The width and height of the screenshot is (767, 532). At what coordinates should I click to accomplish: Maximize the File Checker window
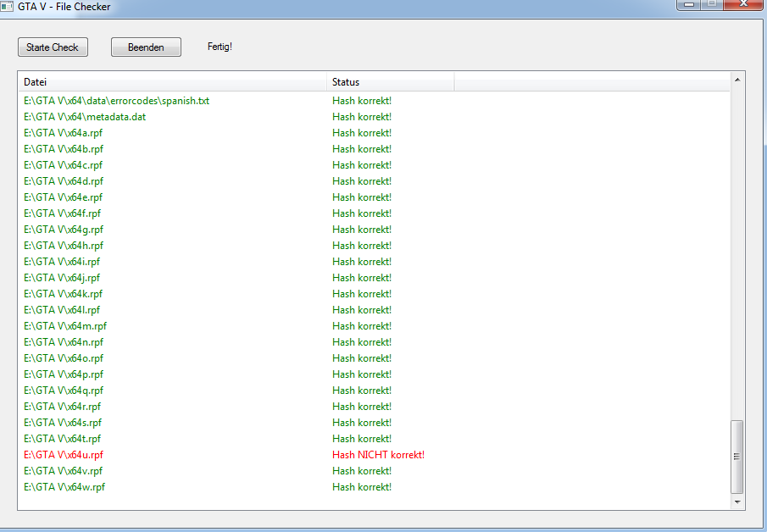pyautogui.click(x=712, y=4)
